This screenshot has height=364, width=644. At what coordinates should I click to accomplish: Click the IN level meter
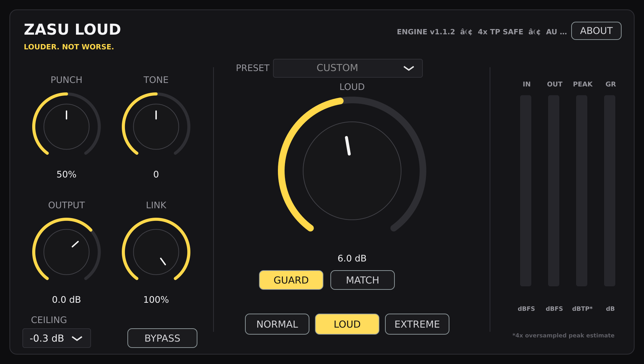pyautogui.click(x=526, y=191)
